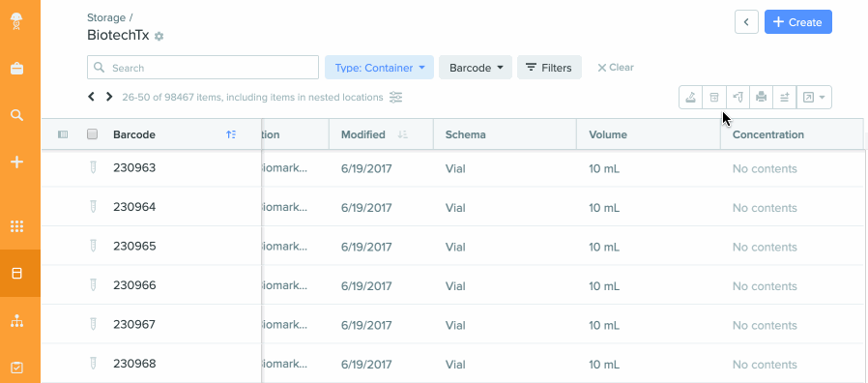Open container barcode 230965
The width and height of the screenshot is (868, 383).
tap(134, 246)
